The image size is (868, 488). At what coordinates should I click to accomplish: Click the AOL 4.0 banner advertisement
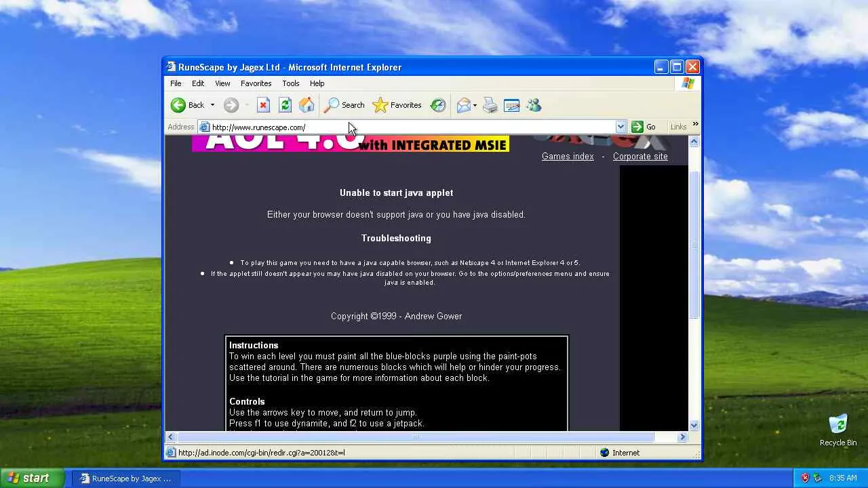[x=351, y=144]
